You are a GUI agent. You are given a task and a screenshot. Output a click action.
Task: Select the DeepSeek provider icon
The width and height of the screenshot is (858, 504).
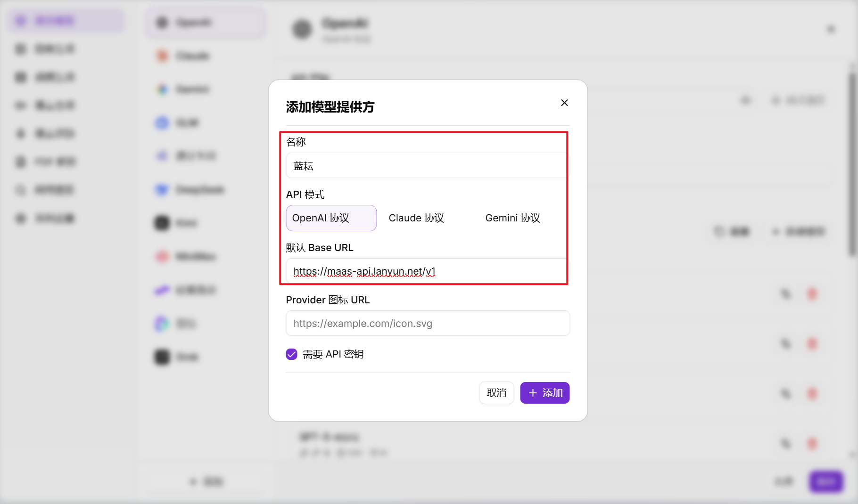162,190
